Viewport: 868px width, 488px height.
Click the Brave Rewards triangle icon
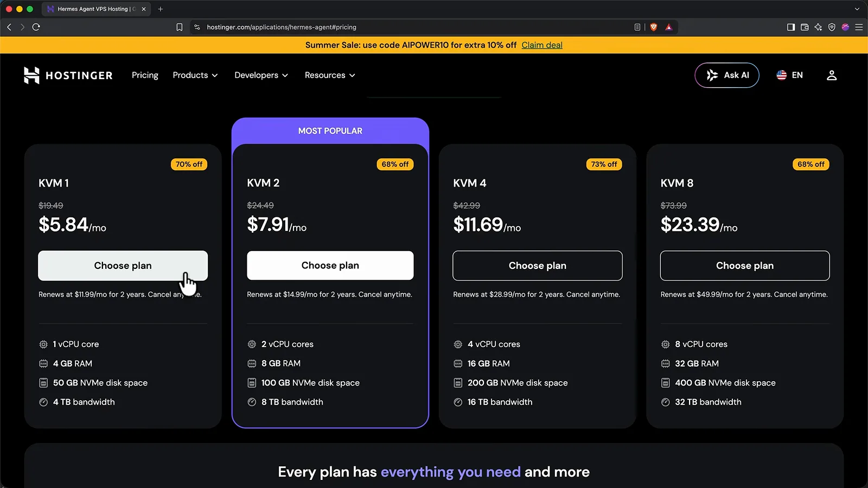pyautogui.click(x=669, y=27)
